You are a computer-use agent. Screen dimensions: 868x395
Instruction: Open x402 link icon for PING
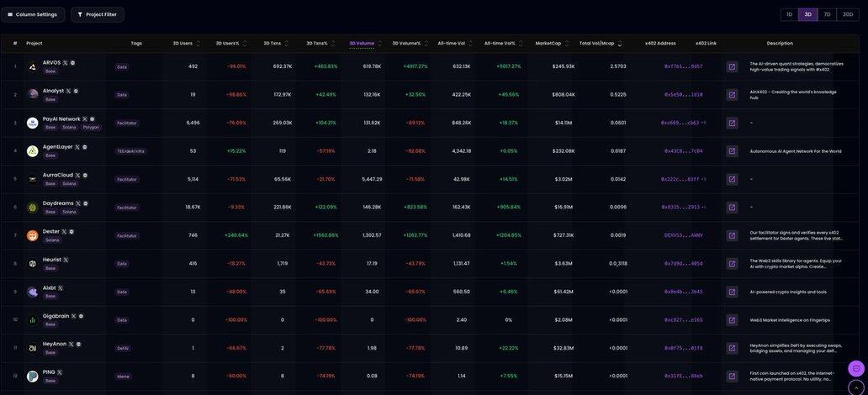pyautogui.click(x=732, y=377)
